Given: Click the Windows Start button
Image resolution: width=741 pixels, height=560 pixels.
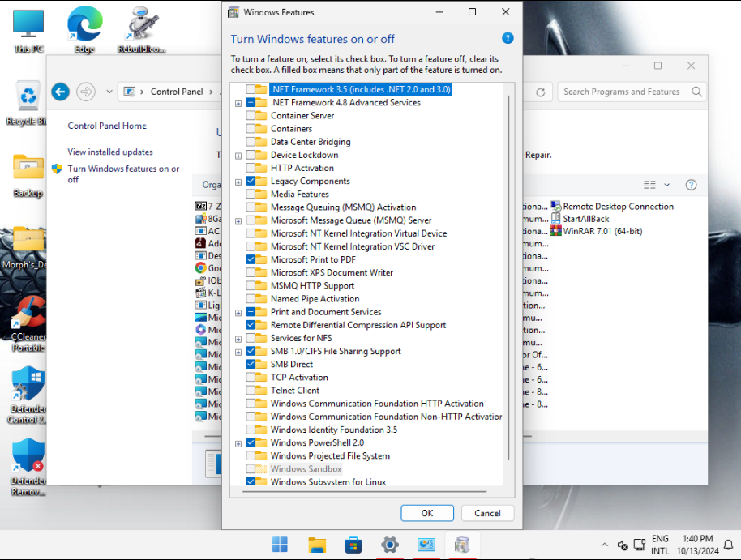Looking at the screenshot, I should (280, 545).
